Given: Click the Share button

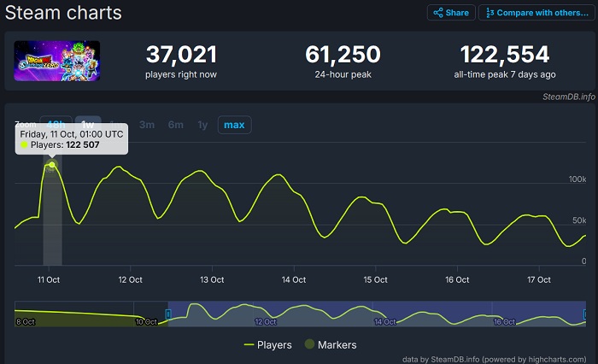Looking at the screenshot, I should pyautogui.click(x=451, y=13).
